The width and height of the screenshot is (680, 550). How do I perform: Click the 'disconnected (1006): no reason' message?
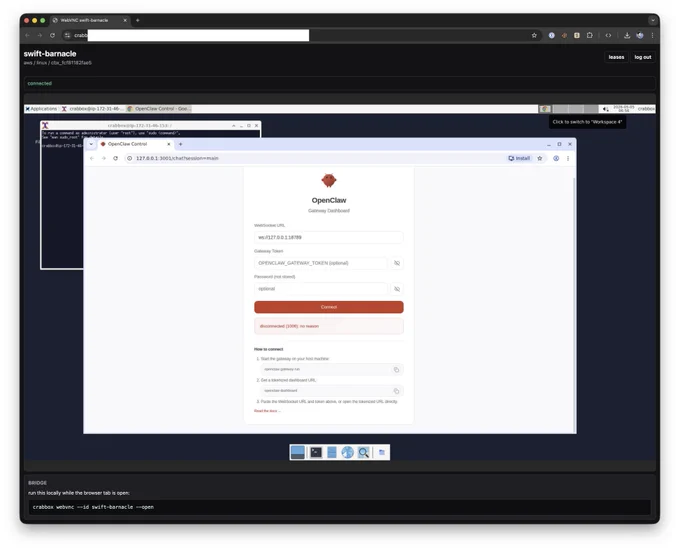click(x=289, y=326)
